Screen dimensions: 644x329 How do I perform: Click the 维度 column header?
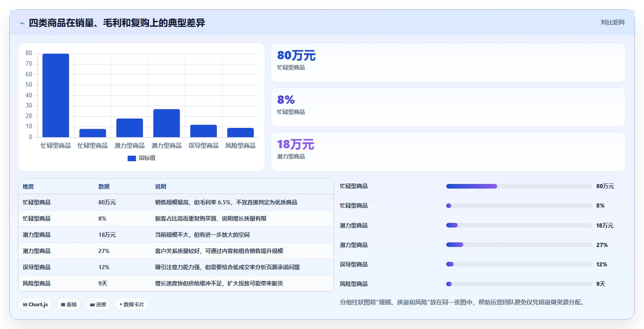click(28, 187)
